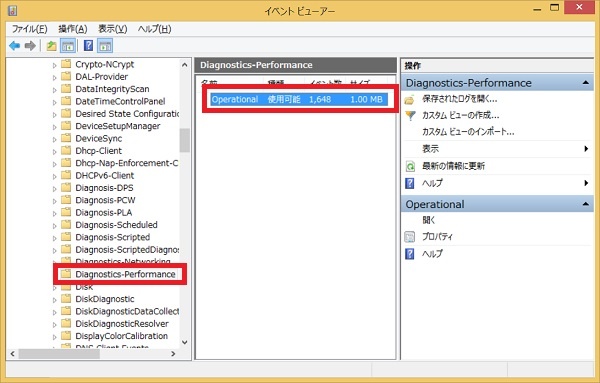
Task: Click the tree vertical scrollbar up arrow
Action: tap(184, 65)
